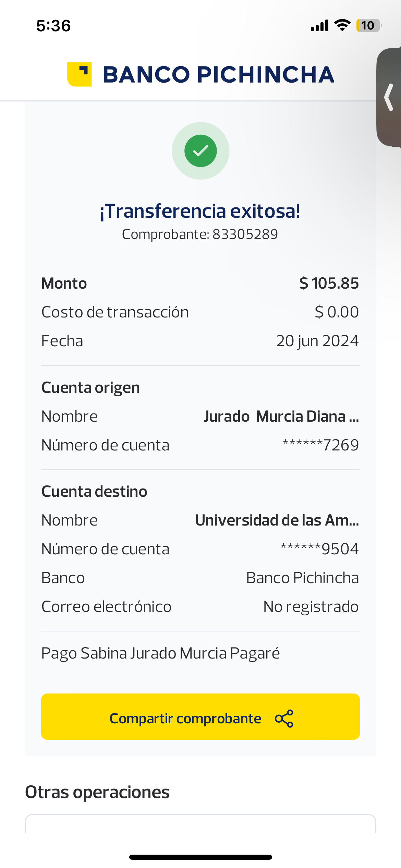The image size is (401, 868).
Task: Tap the cellular signal bars icon
Action: tap(319, 26)
